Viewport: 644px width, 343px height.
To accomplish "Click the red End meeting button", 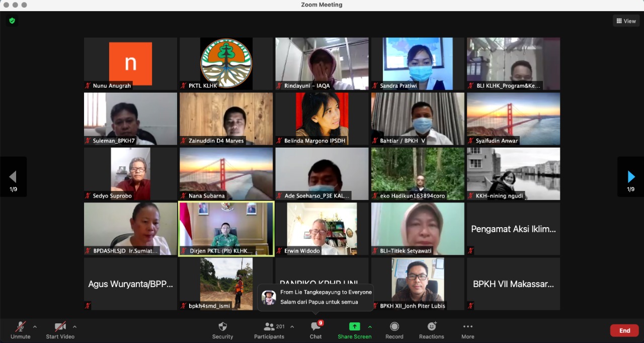I will click(624, 330).
